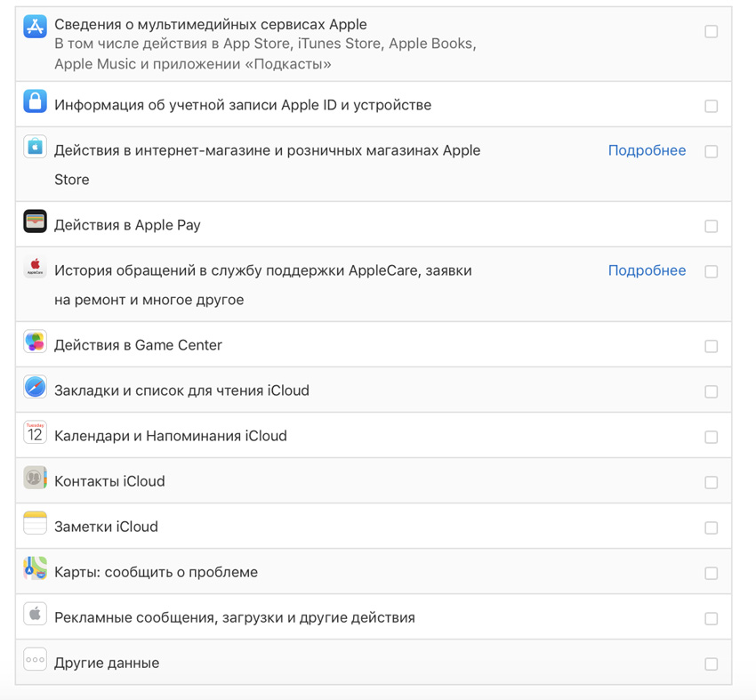Click text "Действия в Game Center"
Viewport: 756px width, 700px height.
click(139, 345)
